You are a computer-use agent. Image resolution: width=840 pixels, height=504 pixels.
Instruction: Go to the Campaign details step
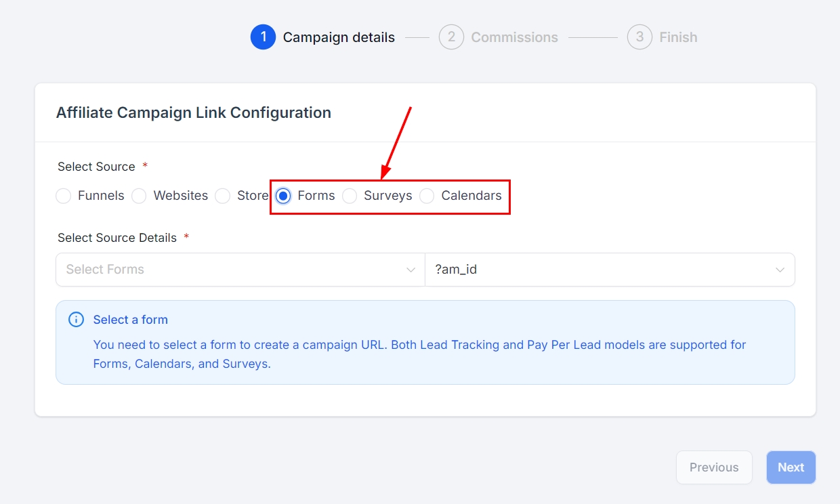click(339, 37)
